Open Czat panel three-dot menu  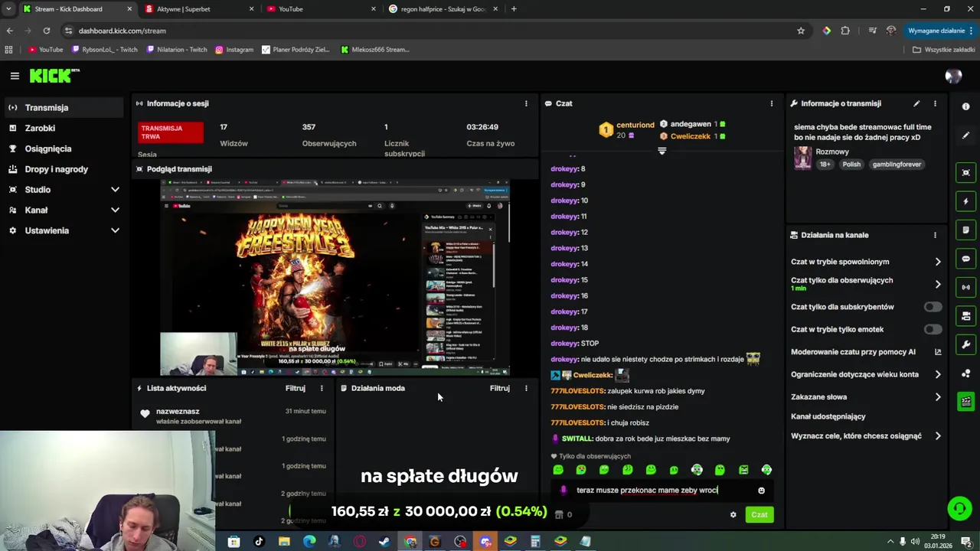point(771,103)
